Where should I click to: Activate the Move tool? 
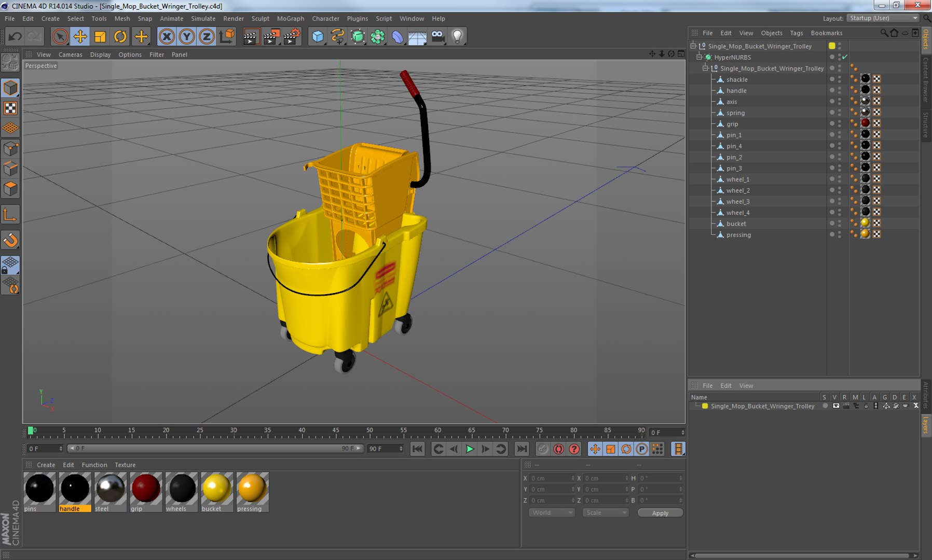point(80,36)
